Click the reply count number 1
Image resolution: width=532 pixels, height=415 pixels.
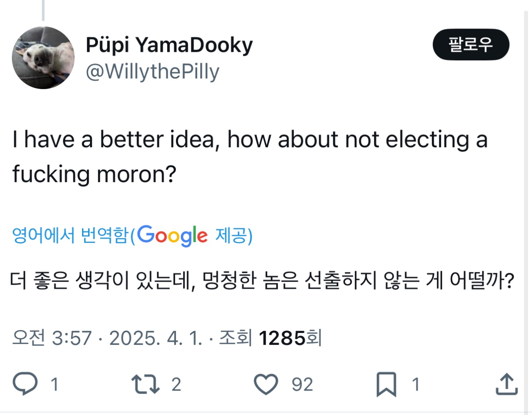[x=55, y=385]
